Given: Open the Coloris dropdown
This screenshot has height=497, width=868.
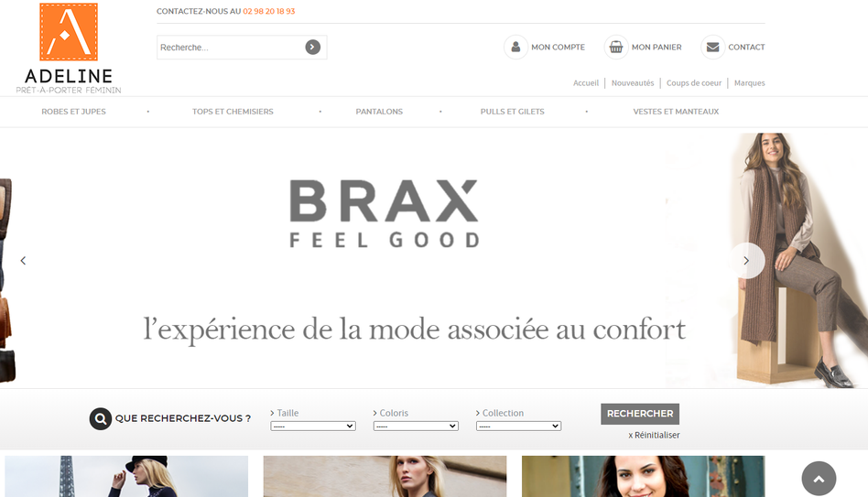Looking at the screenshot, I should click(416, 427).
